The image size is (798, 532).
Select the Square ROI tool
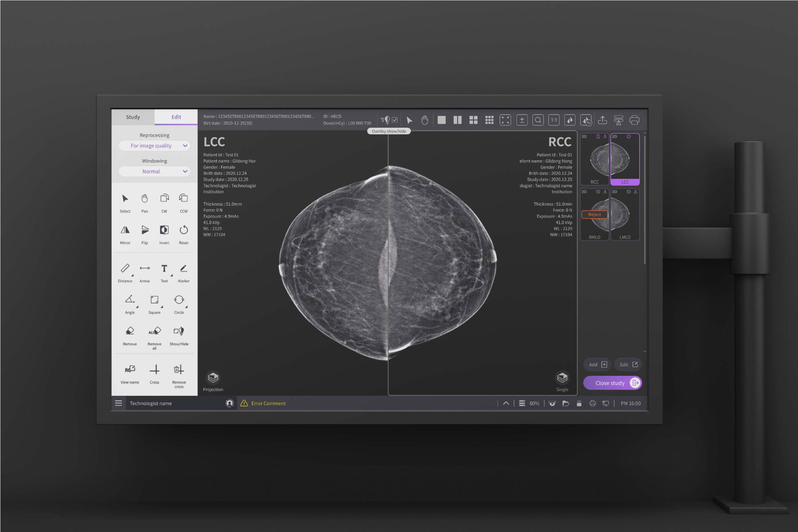tap(154, 305)
